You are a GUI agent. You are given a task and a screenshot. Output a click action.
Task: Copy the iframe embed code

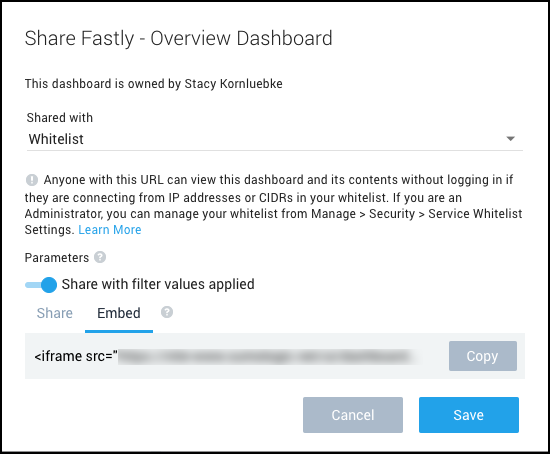tap(483, 356)
